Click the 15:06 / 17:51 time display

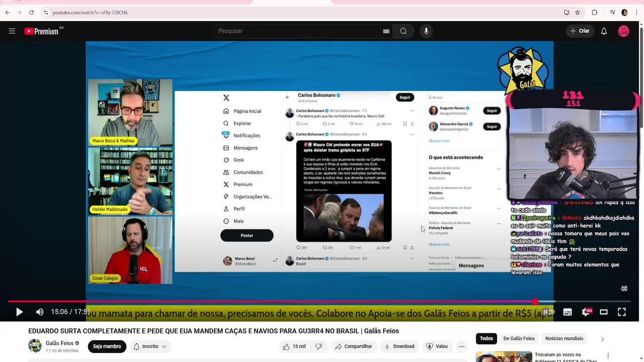point(70,312)
